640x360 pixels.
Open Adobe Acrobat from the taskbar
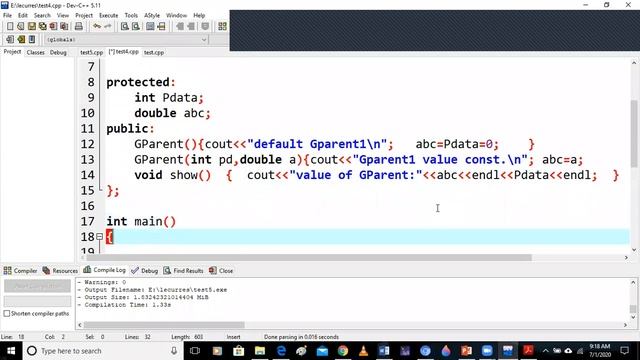click(x=528, y=351)
